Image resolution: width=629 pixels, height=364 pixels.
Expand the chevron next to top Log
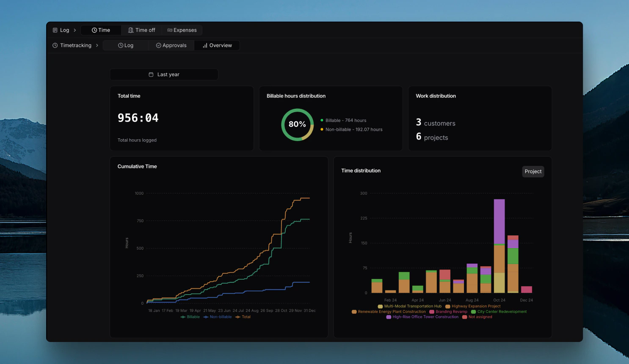click(75, 30)
